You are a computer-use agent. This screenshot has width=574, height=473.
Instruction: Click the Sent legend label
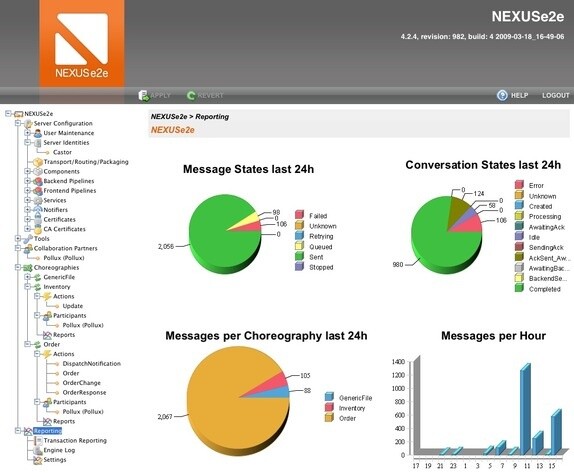coord(316,257)
